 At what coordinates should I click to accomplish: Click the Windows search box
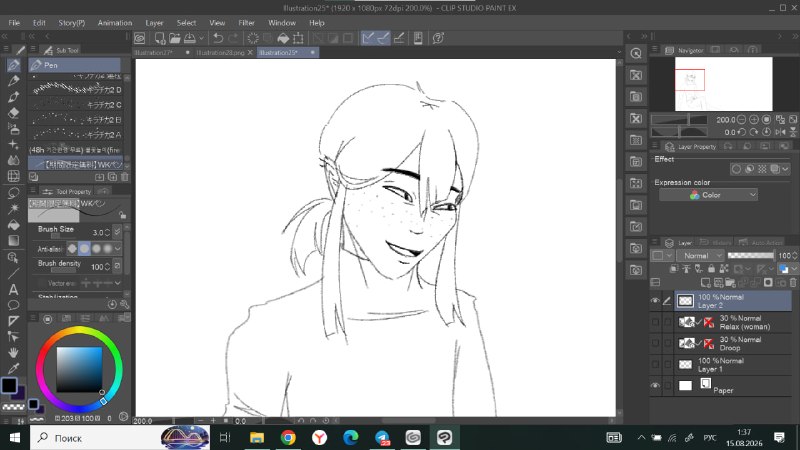tap(95, 438)
